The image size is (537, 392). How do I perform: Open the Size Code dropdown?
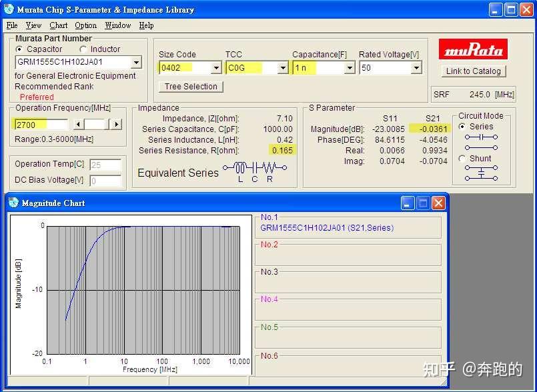pos(216,67)
